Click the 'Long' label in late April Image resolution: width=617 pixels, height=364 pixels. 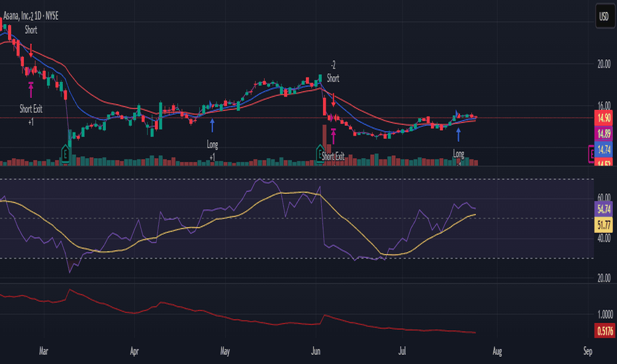click(x=213, y=144)
